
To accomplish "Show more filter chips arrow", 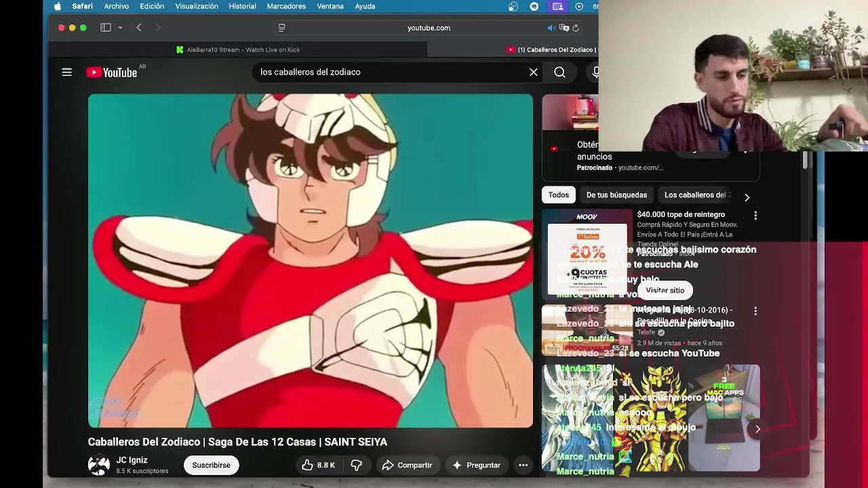I will 747,197.
